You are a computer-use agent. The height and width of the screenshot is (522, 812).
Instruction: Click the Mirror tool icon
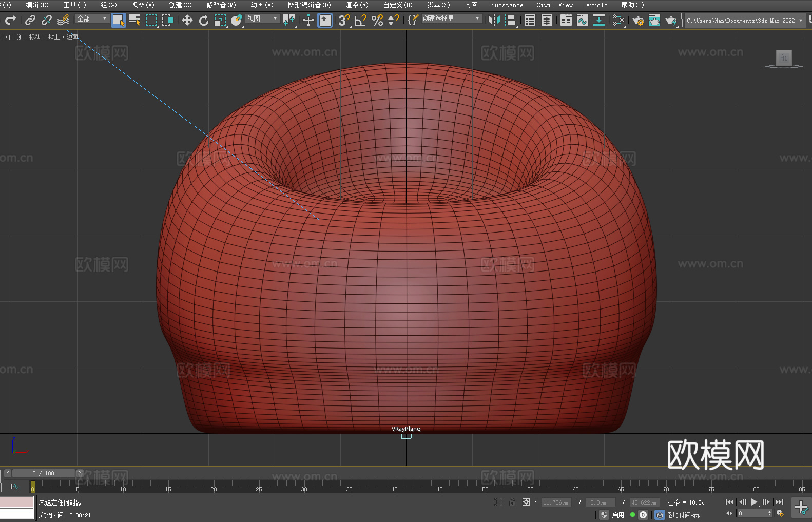pos(494,20)
